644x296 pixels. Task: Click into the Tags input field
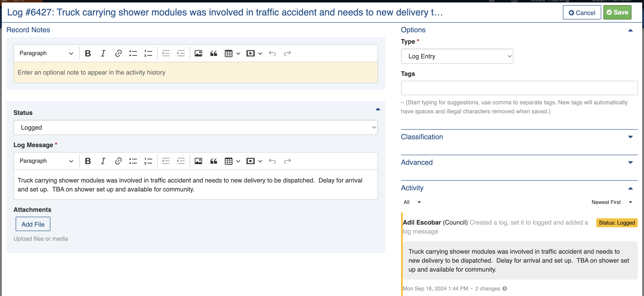(519, 88)
